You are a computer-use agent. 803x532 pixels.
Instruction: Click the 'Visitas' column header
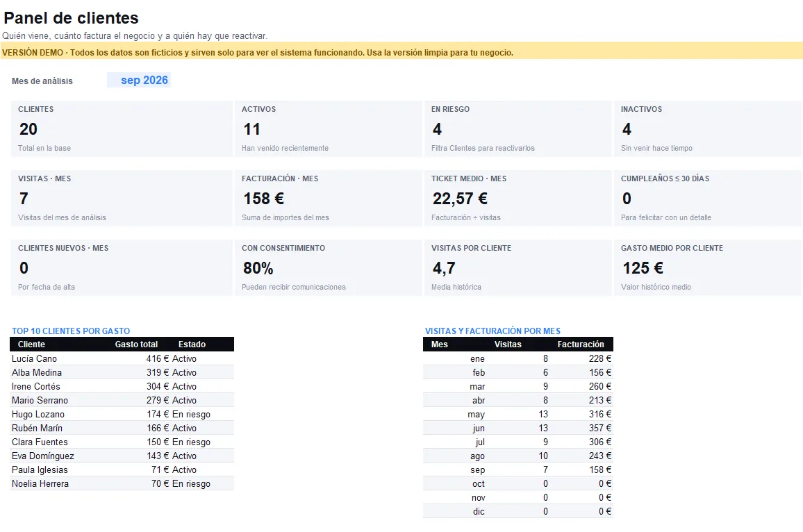(x=508, y=344)
